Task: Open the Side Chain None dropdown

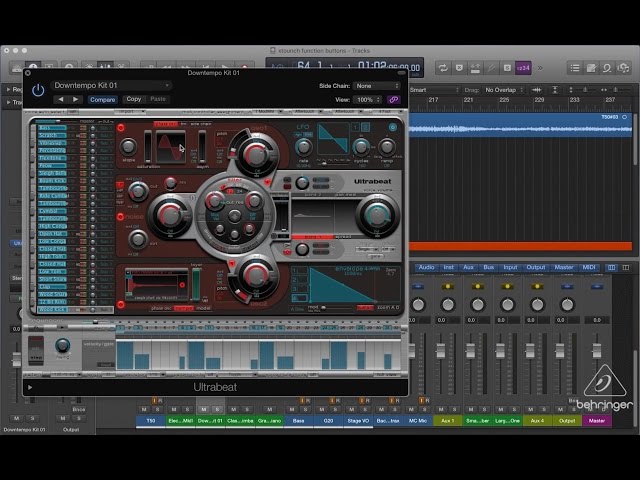Action: (x=377, y=86)
